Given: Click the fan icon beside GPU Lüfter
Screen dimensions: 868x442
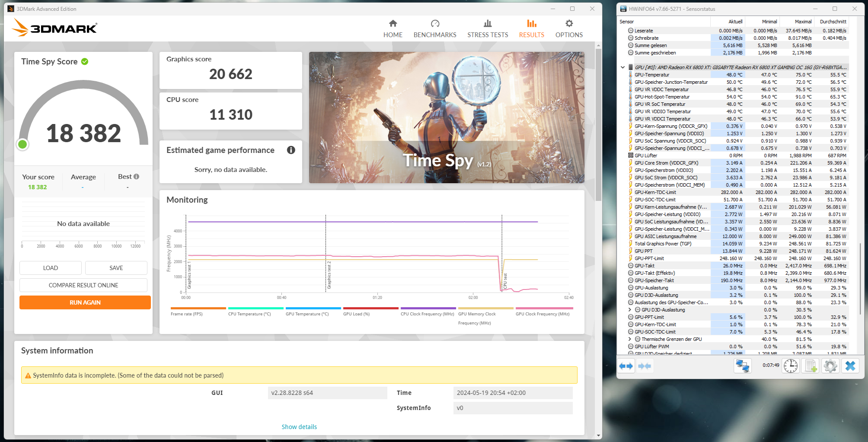Looking at the screenshot, I should pos(631,156).
